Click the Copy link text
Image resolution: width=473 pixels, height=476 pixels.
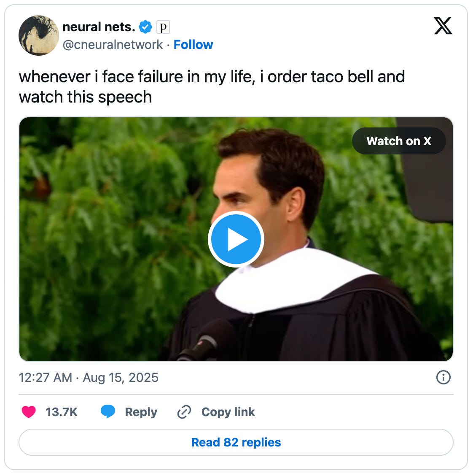228,412
